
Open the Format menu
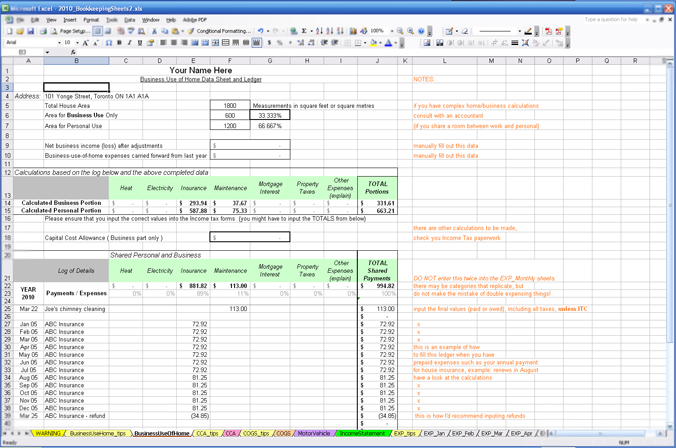pyautogui.click(x=91, y=20)
